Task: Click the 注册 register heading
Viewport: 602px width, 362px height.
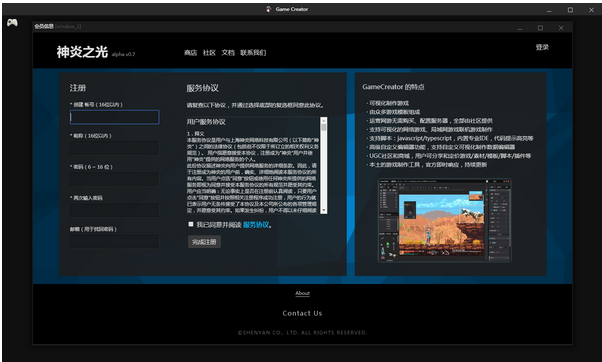Action: (78, 88)
